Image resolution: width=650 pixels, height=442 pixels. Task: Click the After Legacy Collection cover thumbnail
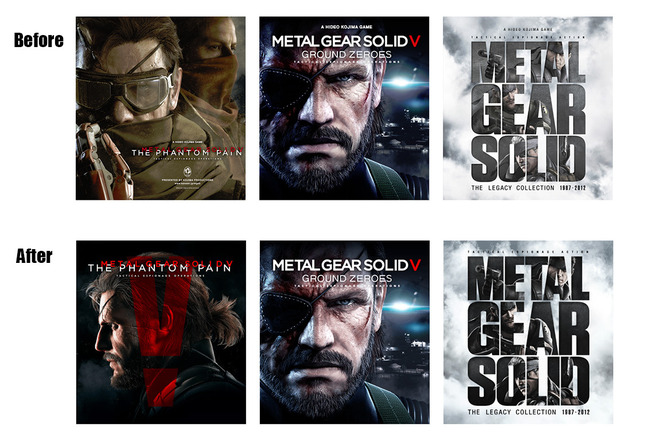pyautogui.click(x=528, y=332)
